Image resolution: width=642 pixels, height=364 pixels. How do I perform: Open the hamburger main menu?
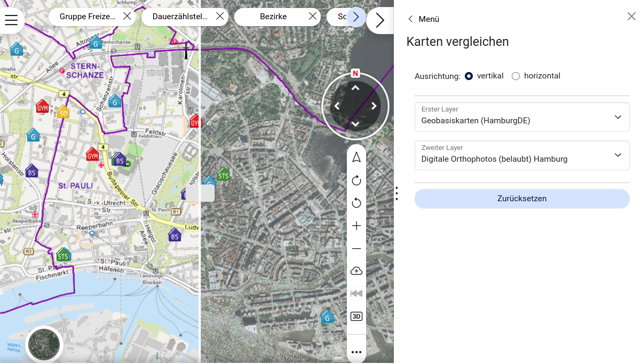pyautogui.click(x=11, y=20)
